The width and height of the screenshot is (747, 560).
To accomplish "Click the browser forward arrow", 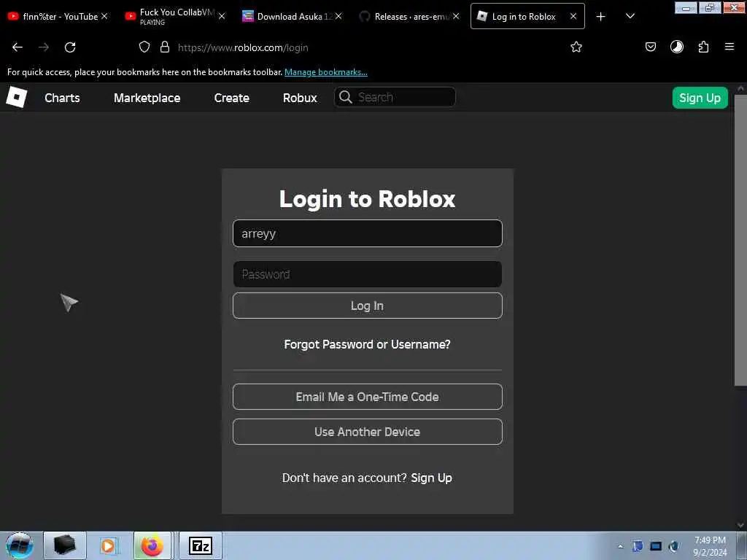I will (44, 47).
